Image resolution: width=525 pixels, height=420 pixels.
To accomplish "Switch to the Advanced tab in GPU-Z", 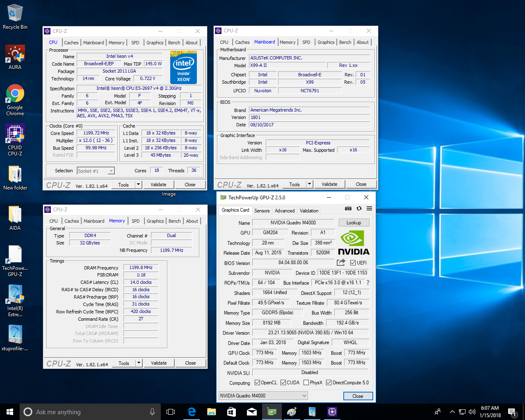I will click(285, 210).
